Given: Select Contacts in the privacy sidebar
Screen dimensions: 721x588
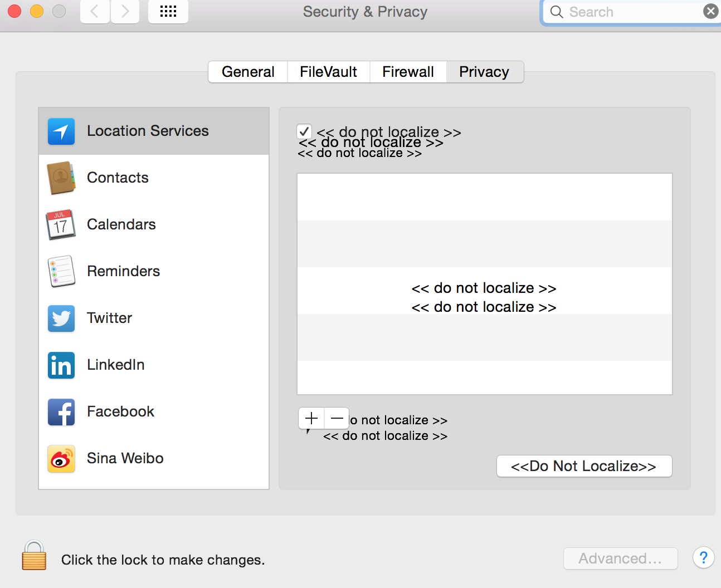Looking at the screenshot, I should [118, 177].
